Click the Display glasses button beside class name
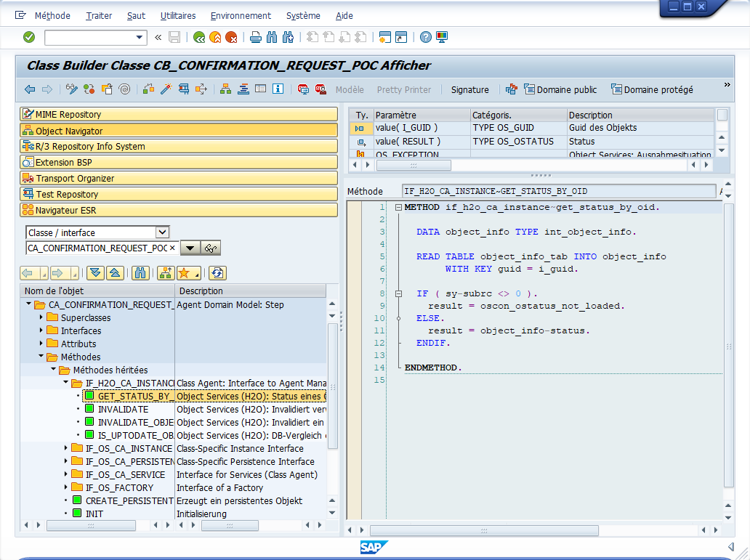The width and height of the screenshot is (750, 560). (211, 248)
